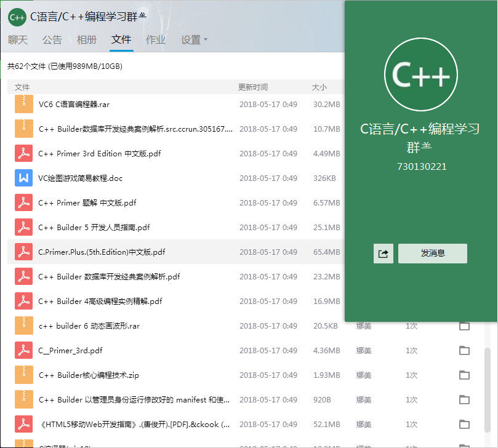498x448 pixels.
Task: Click the vertical scrollbar of file list
Action: click(x=488, y=390)
